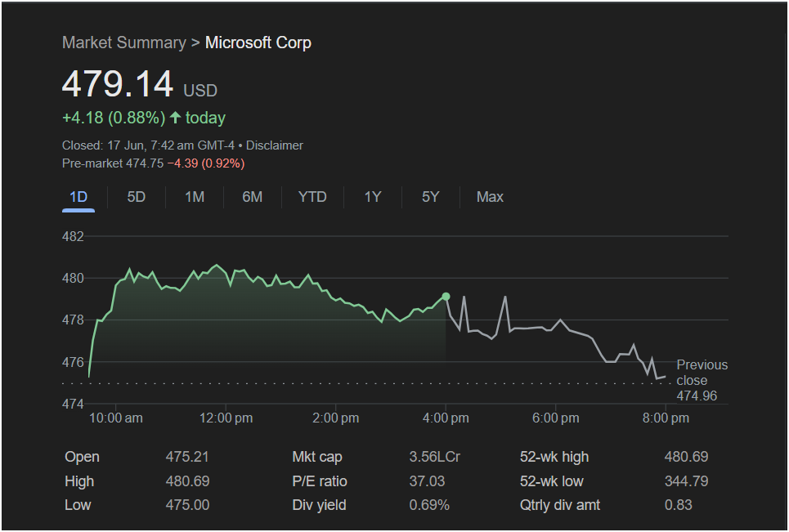Click the 6:00 pm time axis label

[555, 418]
